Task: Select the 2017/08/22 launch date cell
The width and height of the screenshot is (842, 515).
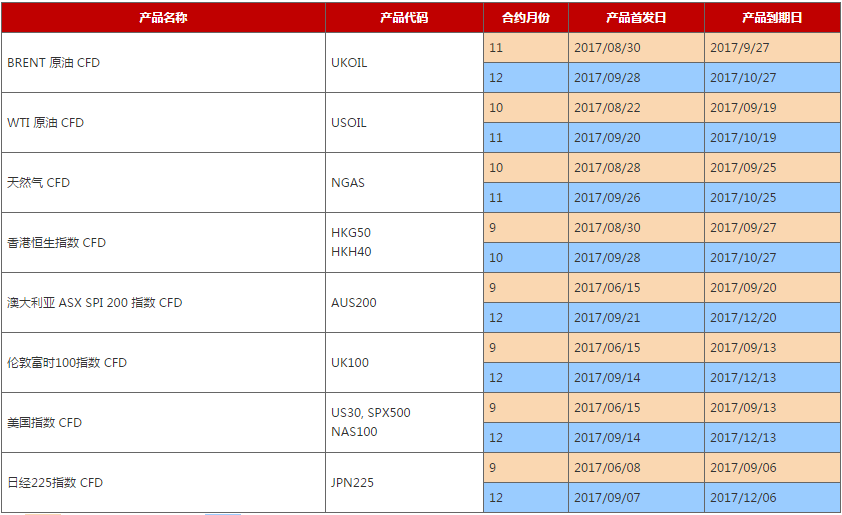Action: pyautogui.click(x=607, y=108)
